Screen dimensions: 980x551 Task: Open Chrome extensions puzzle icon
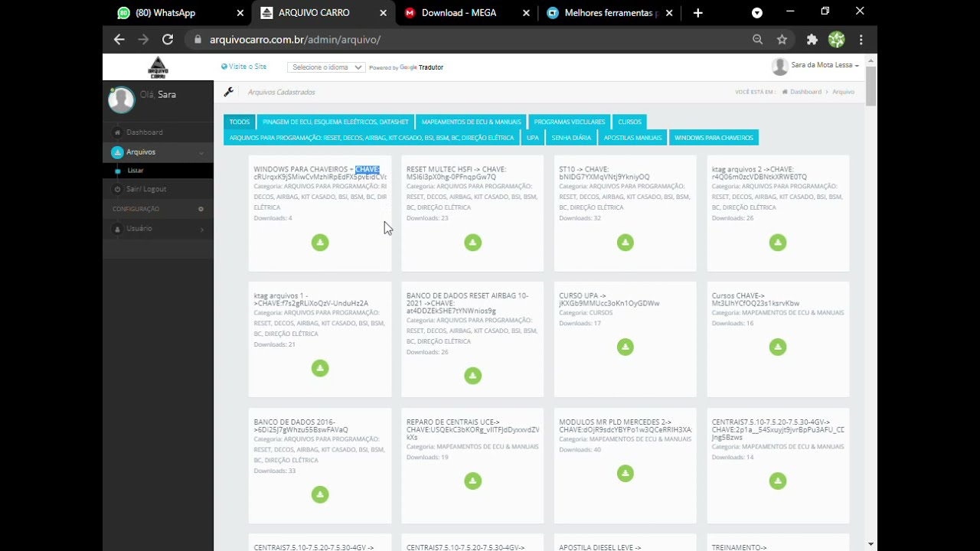pos(812,39)
